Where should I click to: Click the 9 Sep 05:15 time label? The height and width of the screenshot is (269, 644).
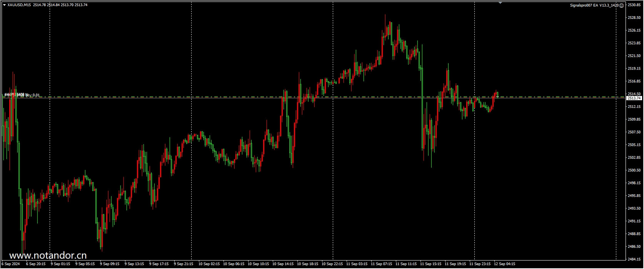coord(85,264)
